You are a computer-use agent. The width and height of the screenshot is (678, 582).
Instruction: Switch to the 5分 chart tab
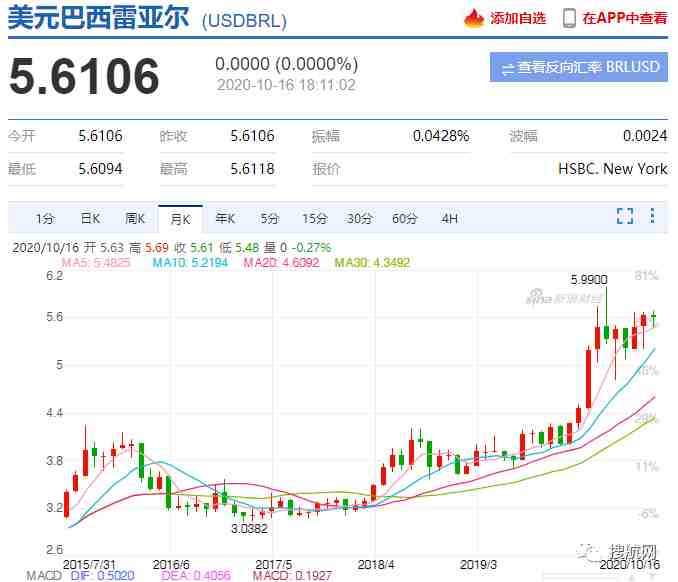coord(269,219)
